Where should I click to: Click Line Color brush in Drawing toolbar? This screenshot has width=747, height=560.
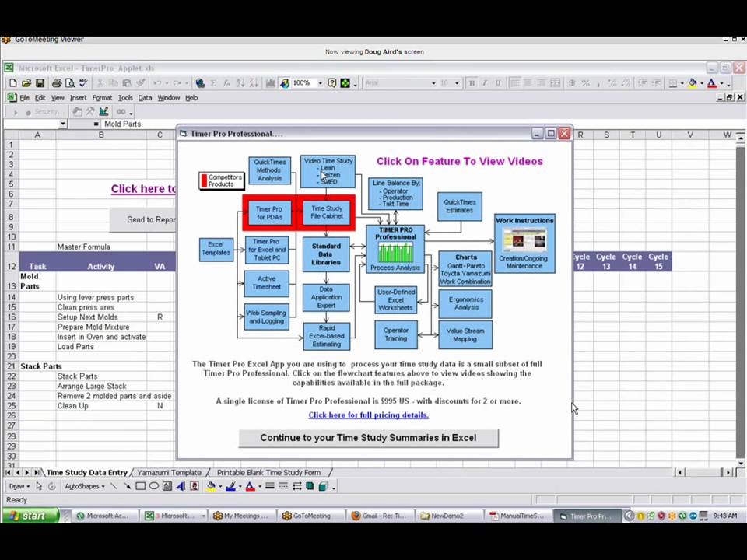pyautogui.click(x=230, y=486)
